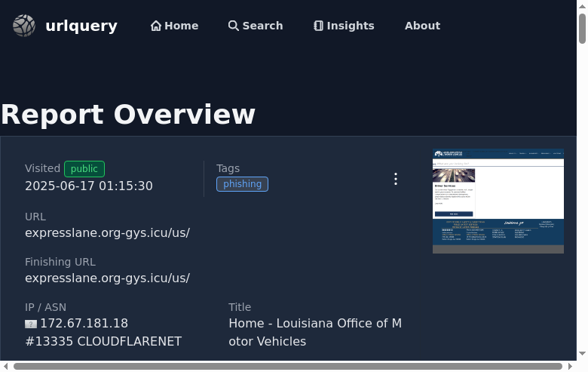
Task: Click the IP / ASN label
Action: point(45,307)
